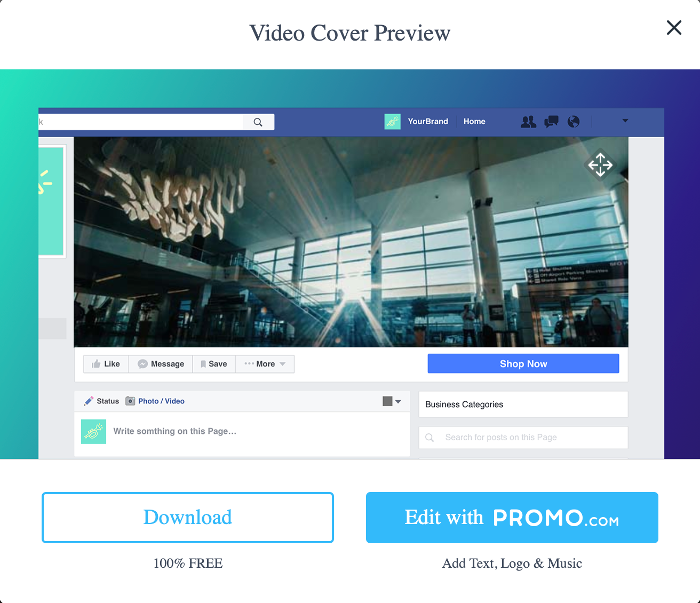Expand the More options dropdown
700x603 pixels.
click(x=265, y=363)
